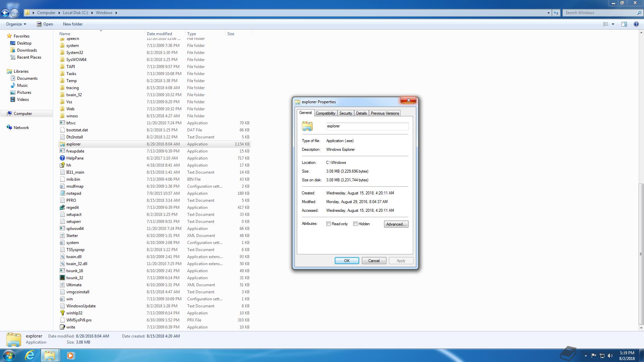Switch to the Security tab
644x362 pixels.
(345, 113)
